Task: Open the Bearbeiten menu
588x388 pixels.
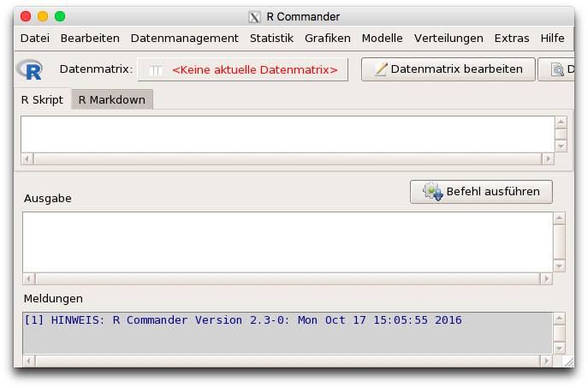Action: pos(90,39)
